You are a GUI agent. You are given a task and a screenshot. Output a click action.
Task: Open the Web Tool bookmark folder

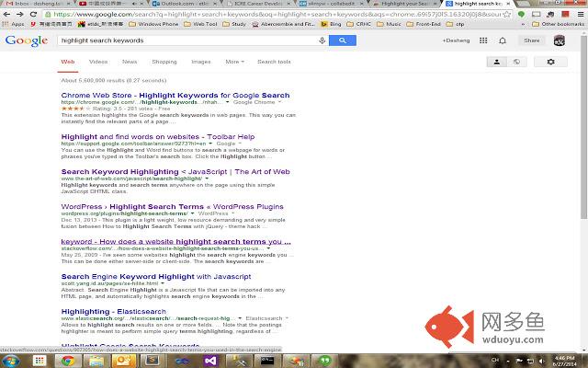(x=200, y=24)
